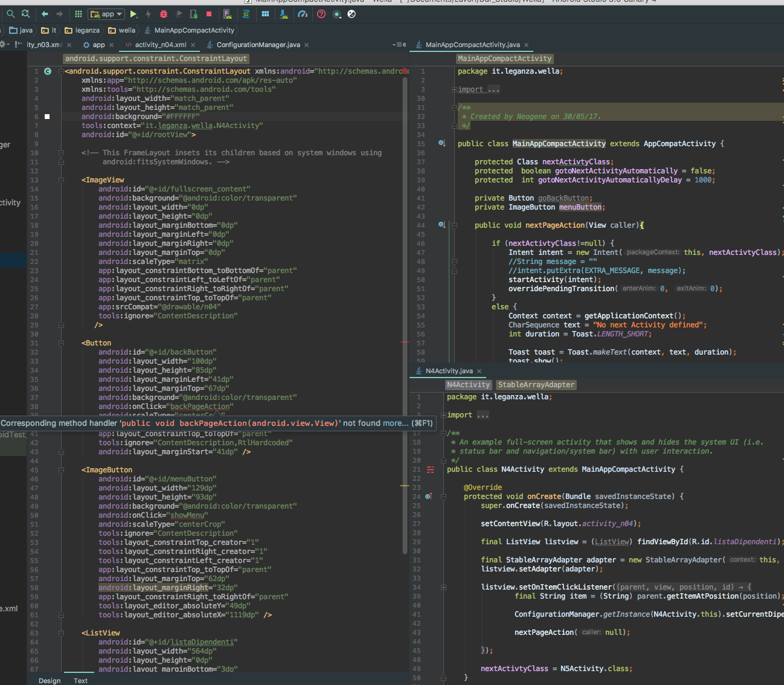Click the wella breadcrumb folder

pyautogui.click(x=127, y=30)
